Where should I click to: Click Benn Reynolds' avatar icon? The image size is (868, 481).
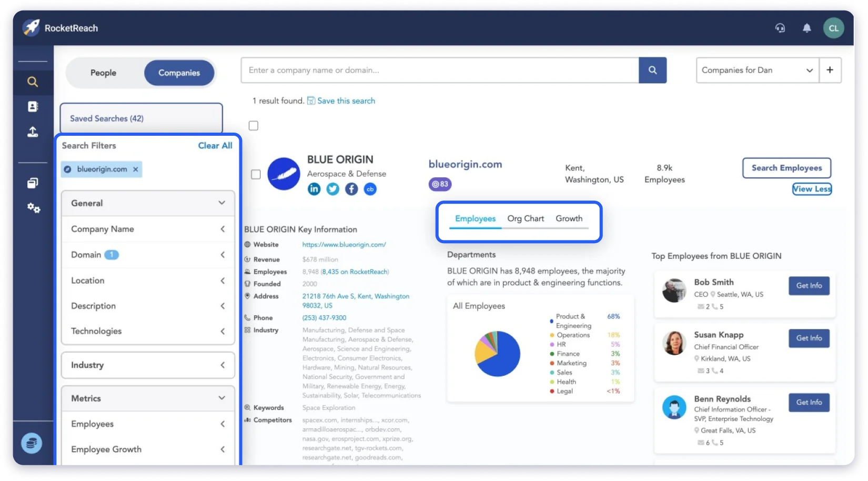tap(674, 407)
